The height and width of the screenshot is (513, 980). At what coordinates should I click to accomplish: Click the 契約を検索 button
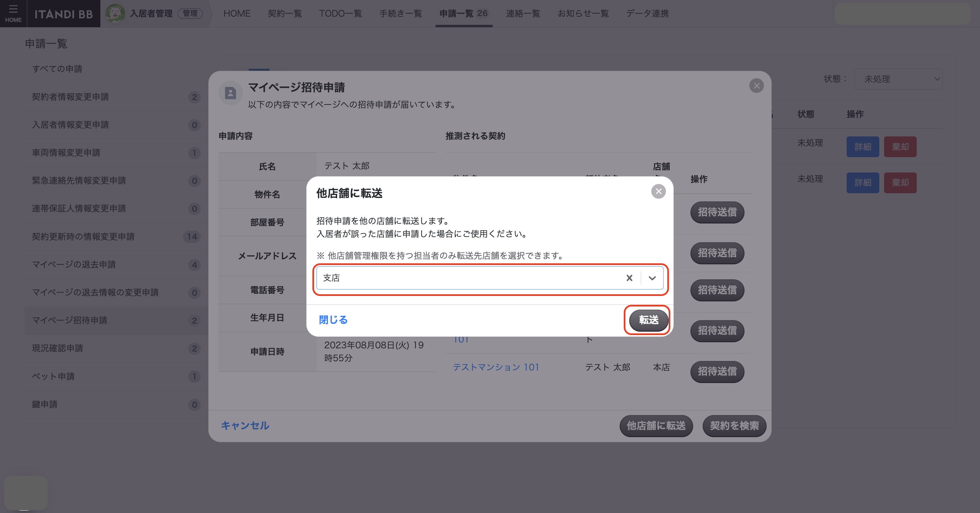click(x=734, y=426)
